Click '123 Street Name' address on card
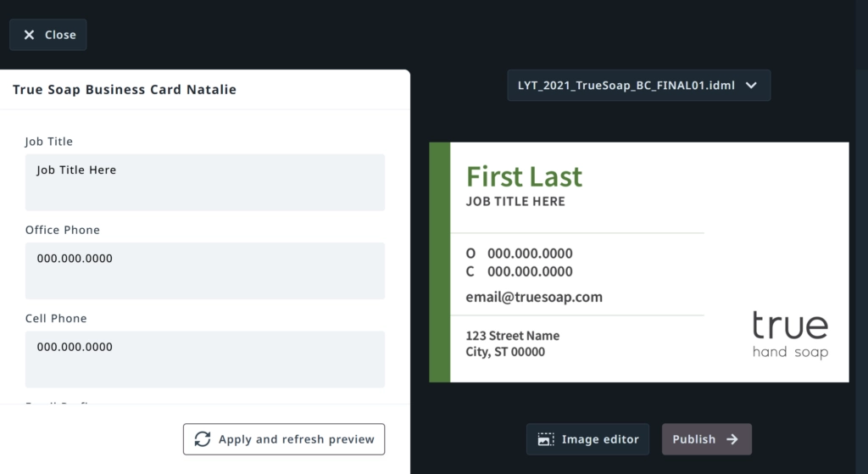Viewport: 868px width, 474px height. 513,336
